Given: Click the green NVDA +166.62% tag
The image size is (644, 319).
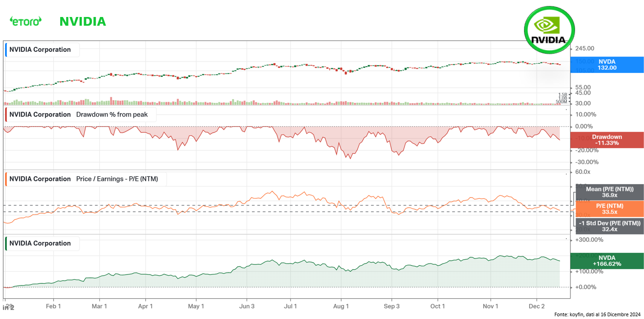Looking at the screenshot, I should [607, 261].
